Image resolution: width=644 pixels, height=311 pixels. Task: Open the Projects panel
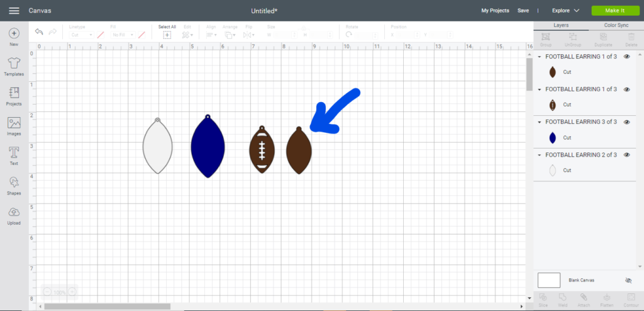(x=14, y=96)
